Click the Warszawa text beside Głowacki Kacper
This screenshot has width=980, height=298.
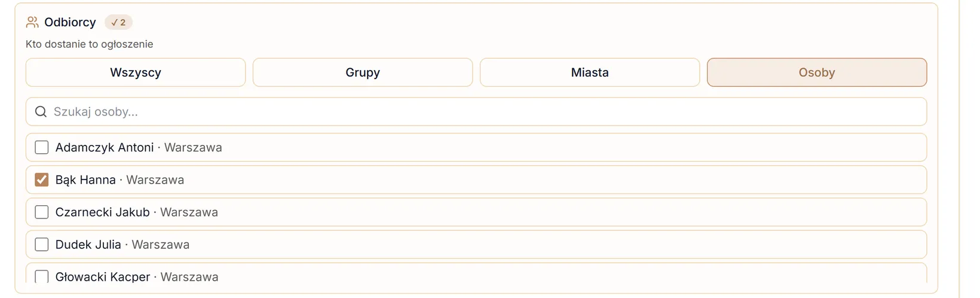click(189, 276)
